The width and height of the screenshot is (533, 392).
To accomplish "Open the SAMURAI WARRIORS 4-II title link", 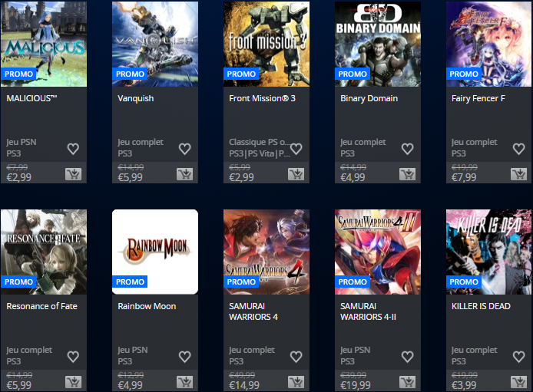I will pos(368,311).
